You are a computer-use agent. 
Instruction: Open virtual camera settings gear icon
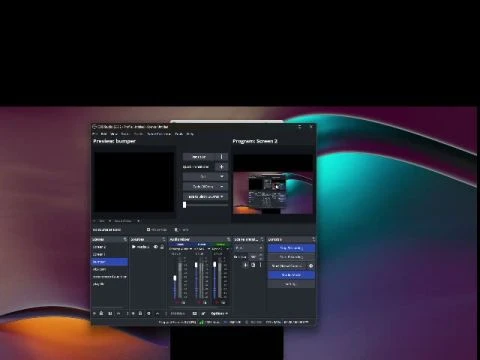pos(311,266)
